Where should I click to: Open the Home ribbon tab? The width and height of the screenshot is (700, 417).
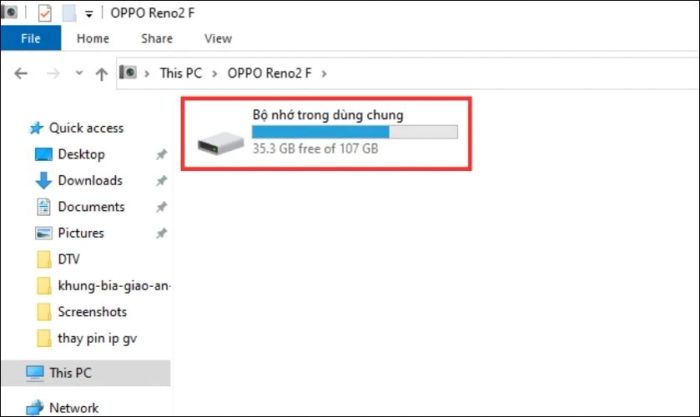click(93, 39)
